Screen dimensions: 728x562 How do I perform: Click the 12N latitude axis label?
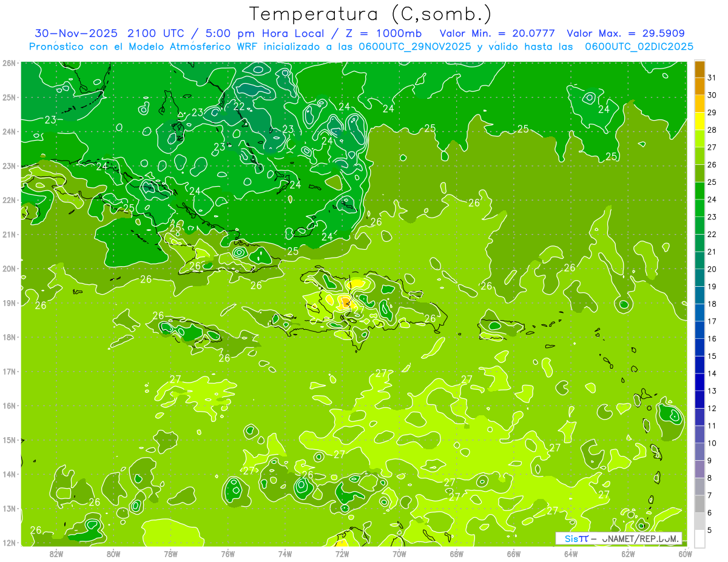(9, 543)
